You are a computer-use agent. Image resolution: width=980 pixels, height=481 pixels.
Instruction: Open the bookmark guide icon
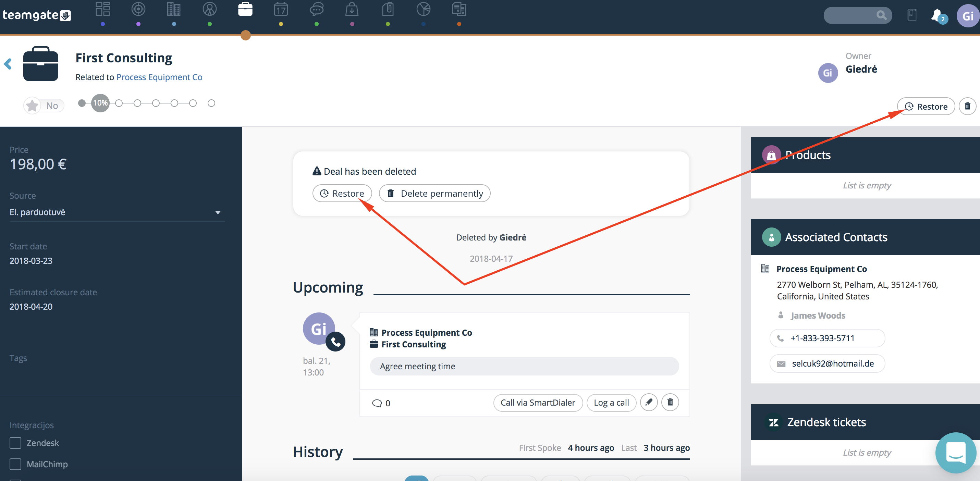(912, 15)
